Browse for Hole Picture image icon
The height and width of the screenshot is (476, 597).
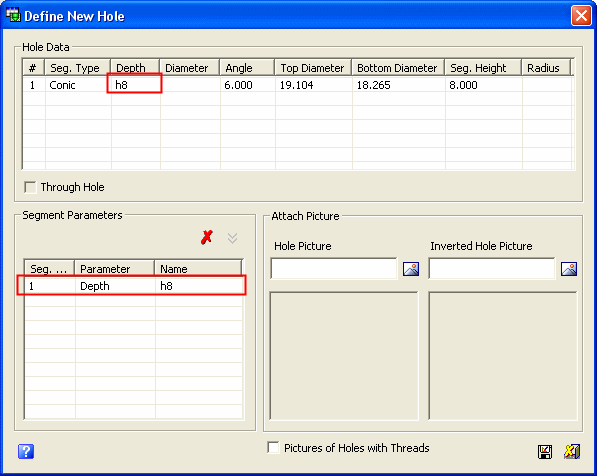click(x=411, y=269)
